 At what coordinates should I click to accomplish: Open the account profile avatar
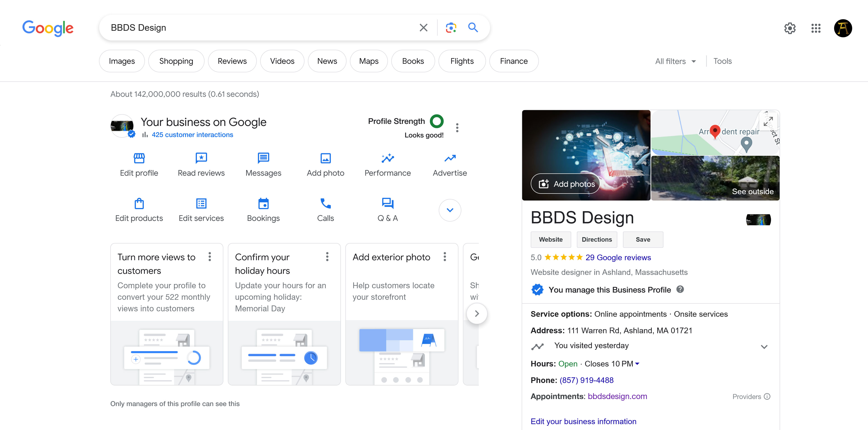[843, 28]
